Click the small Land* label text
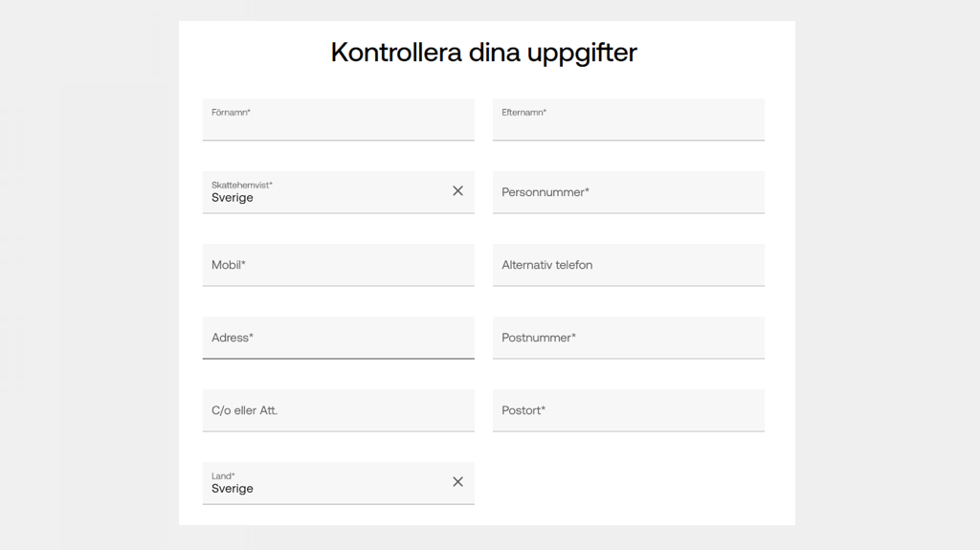This screenshot has width=980, height=550. pyautogui.click(x=223, y=475)
